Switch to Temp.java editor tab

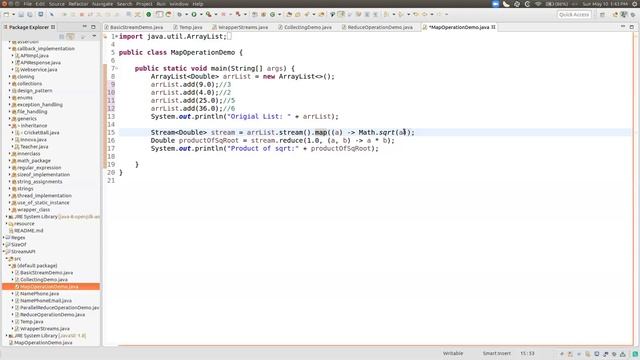(x=190, y=27)
